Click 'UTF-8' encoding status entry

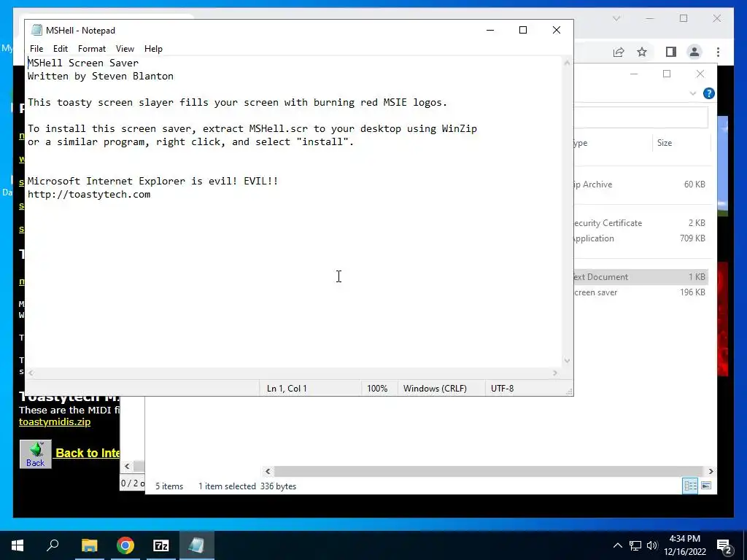coord(502,389)
